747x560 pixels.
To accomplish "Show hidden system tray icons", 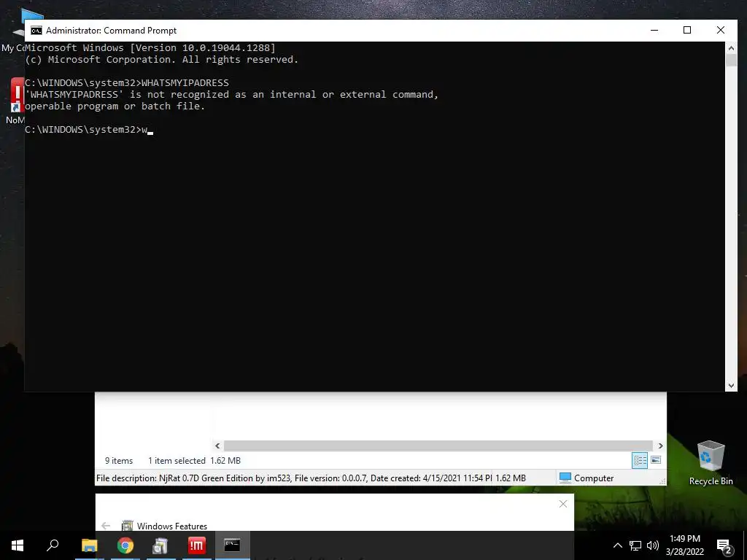I will [617, 545].
